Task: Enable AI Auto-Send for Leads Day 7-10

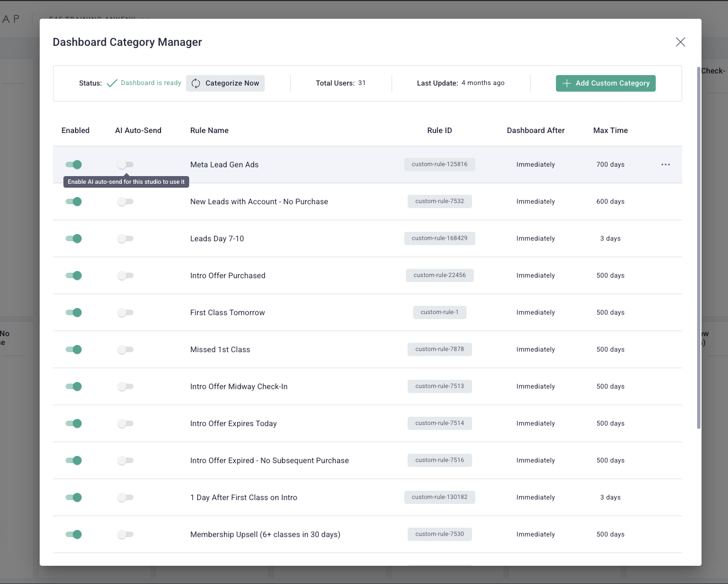Action: click(125, 238)
